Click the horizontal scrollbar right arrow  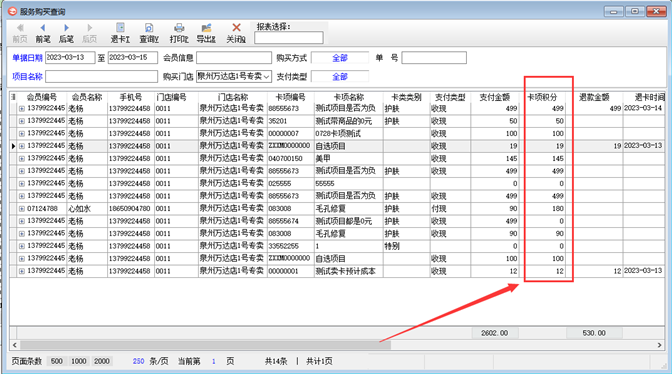[659, 345]
